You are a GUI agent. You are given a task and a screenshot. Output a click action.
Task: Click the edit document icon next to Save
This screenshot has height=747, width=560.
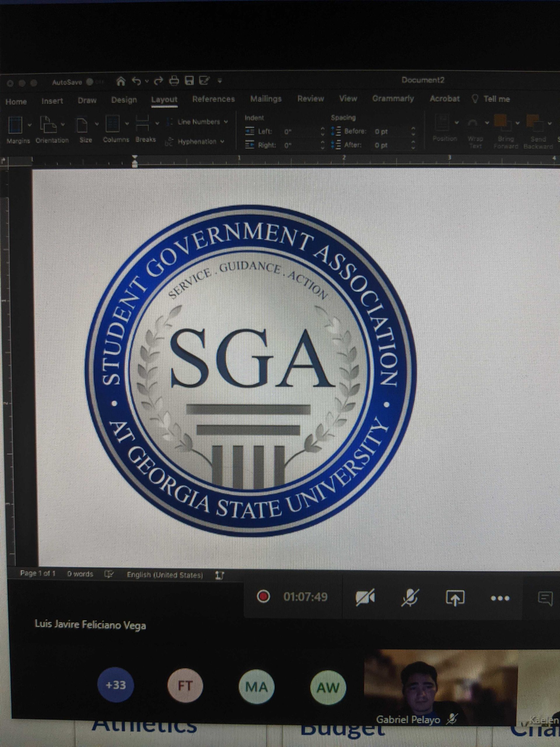pyautogui.click(x=204, y=81)
